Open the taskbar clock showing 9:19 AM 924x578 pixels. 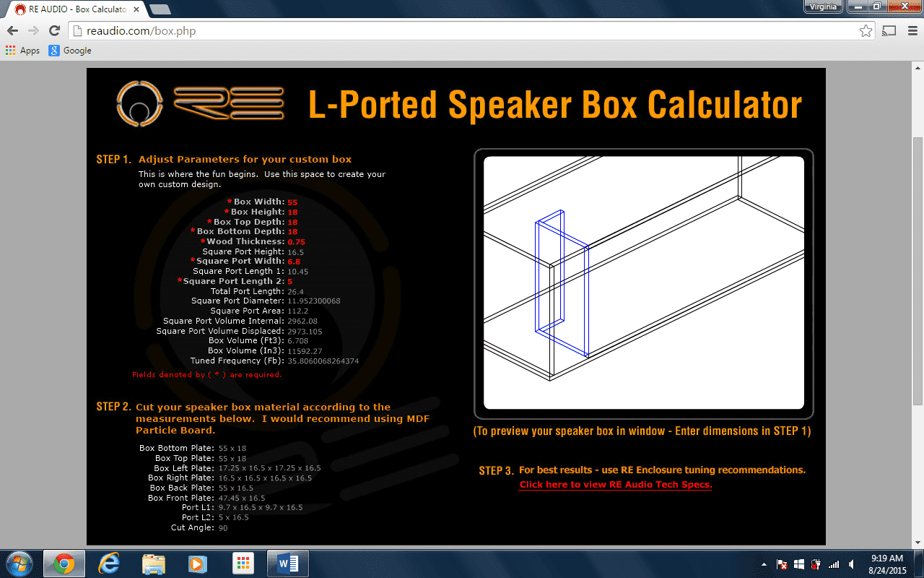(x=887, y=564)
